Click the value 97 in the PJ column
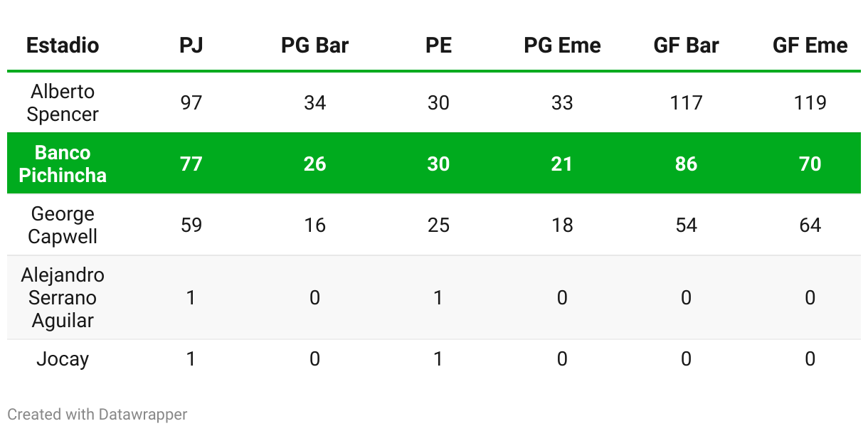The width and height of the screenshot is (868, 431). pos(191,102)
